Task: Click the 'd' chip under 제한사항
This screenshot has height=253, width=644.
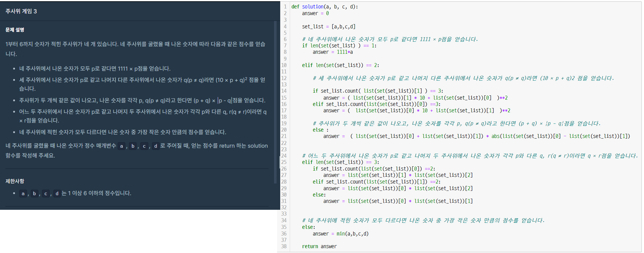Action: (x=57, y=194)
